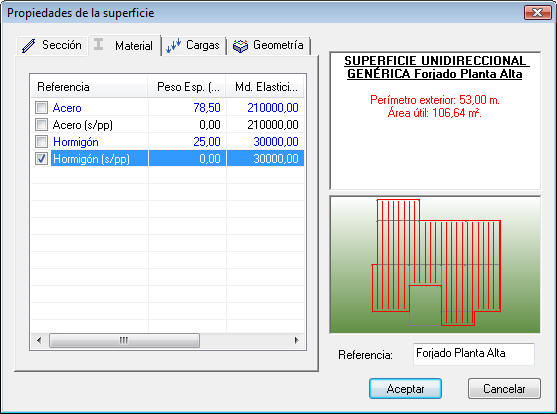Click the horizontal scrollbar thumb in materials list
557x414 pixels.
124,340
